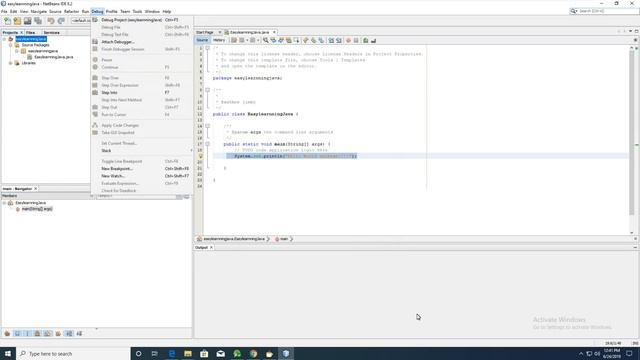Click the main breadcrumb in editor footer
Viewport: 640px width, 360px height.
[284, 239]
